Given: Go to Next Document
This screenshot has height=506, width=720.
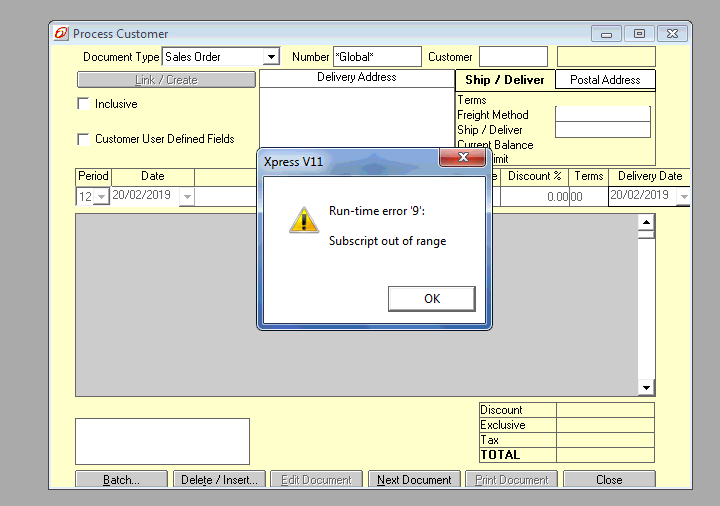Looking at the screenshot, I should click(414, 480).
